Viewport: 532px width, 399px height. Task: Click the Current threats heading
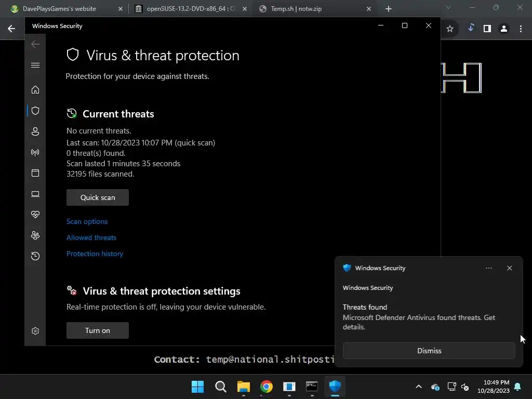click(x=118, y=114)
